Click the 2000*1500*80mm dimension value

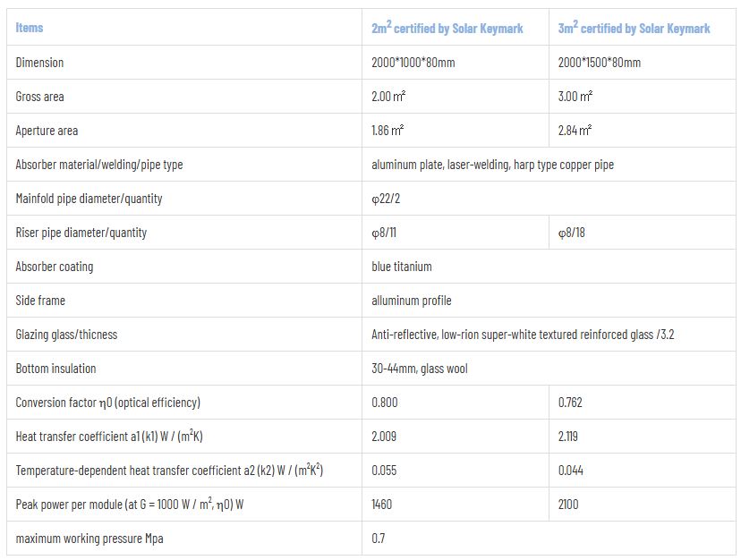pyautogui.click(x=599, y=63)
